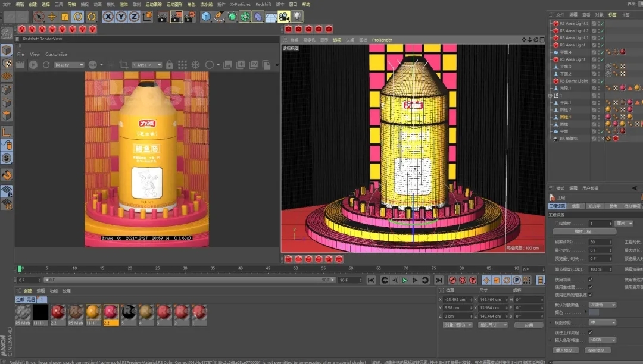Jump to the start of the timeline
Screen dimensions: 643x364
371,280
